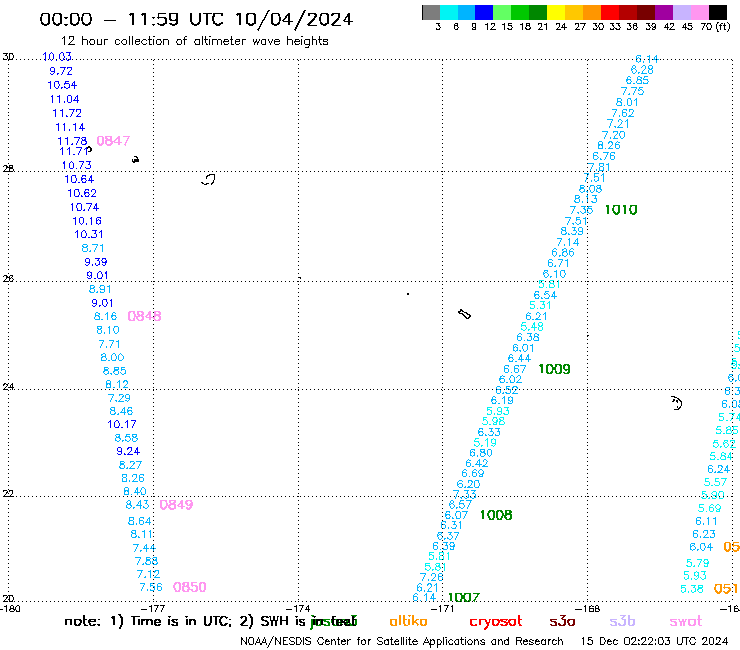Click the longitude axis label -168
Screen dimensions: 740x650
coord(588,608)
